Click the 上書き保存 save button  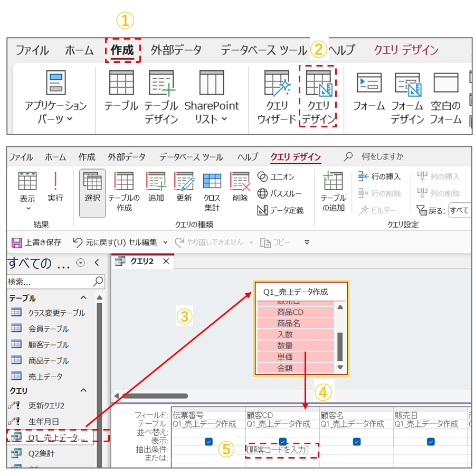[x=36, y=242]
